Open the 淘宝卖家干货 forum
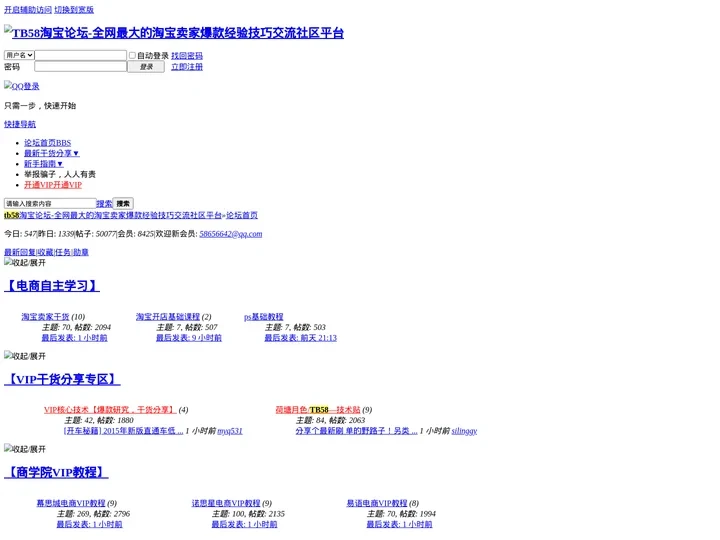The image size is (720, 540). [45, 317]
